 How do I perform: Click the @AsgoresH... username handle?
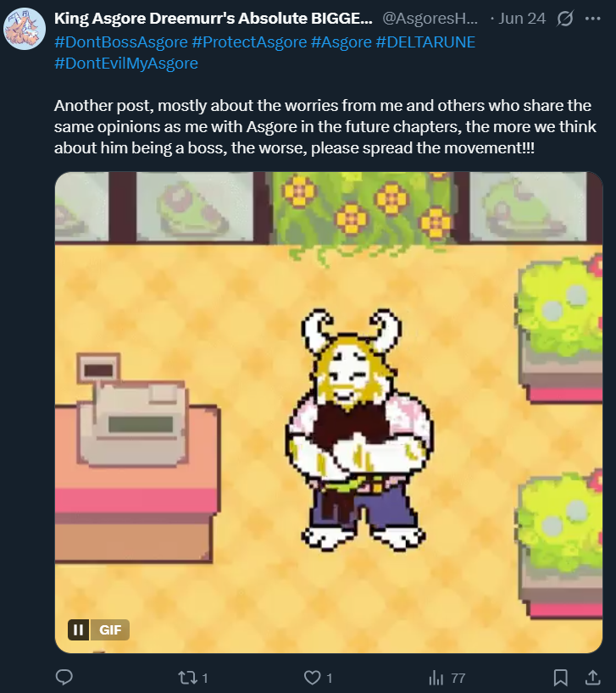point(430,19)
